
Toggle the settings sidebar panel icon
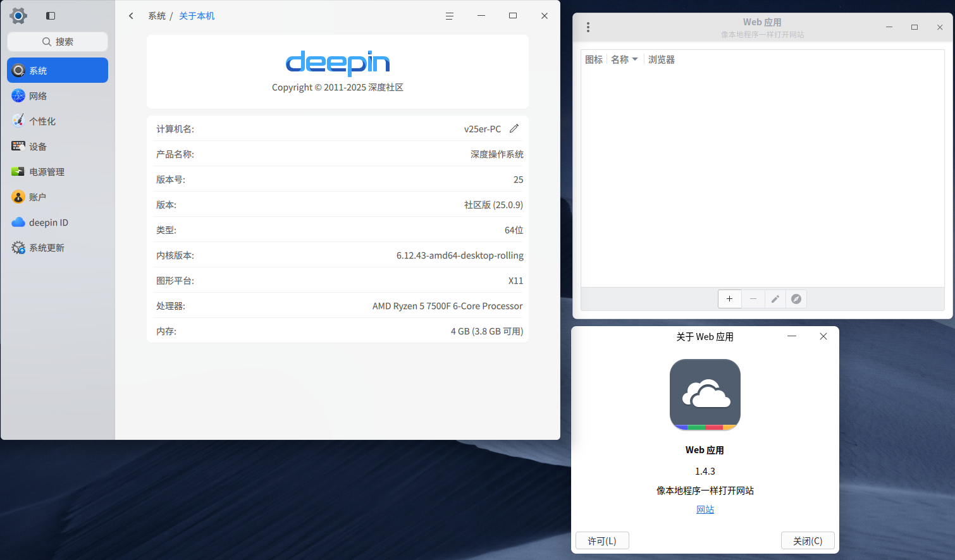click(x=51, y=16)
